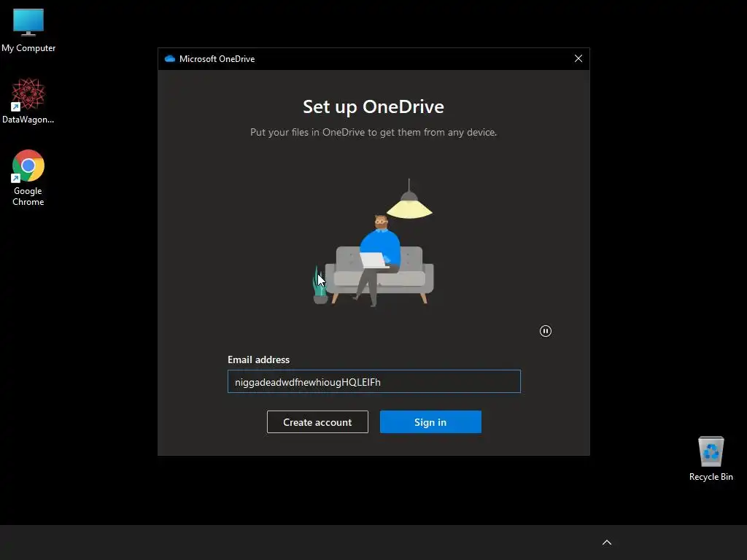Open the Recycle Bin
Screen dimensions: 747x560
(711, 458)
